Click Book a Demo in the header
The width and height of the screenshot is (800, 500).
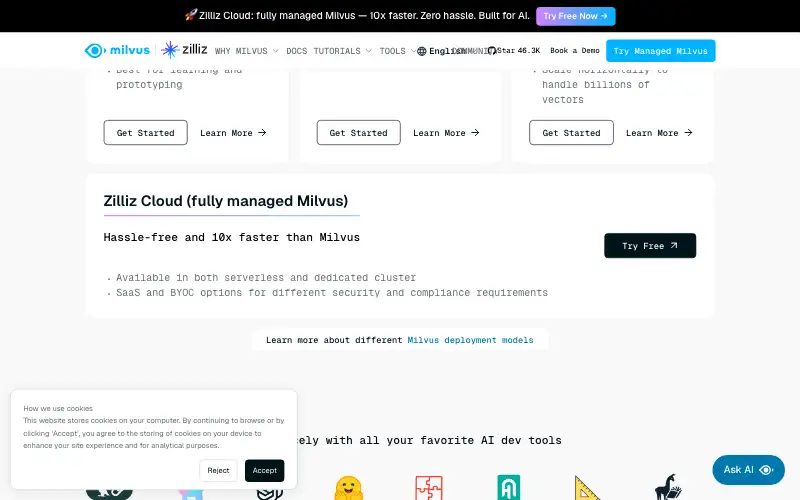574,51
